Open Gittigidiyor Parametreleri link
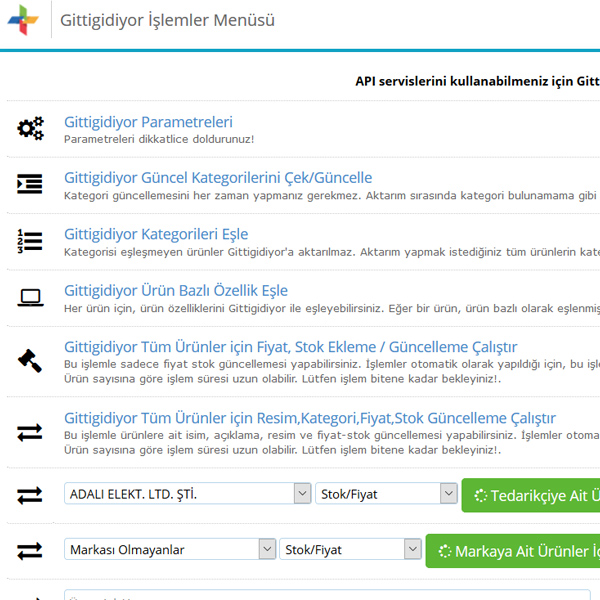The image size is (600, 600). coord(148,121)
